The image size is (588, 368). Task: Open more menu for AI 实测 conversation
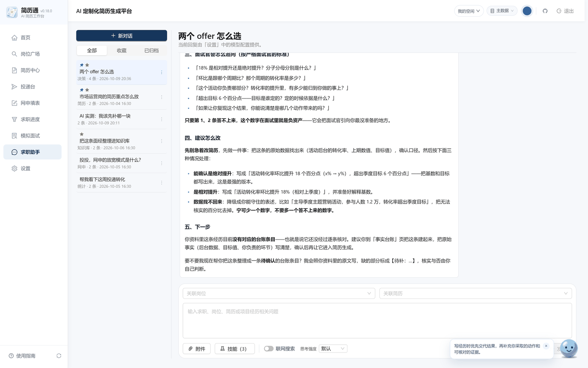pyautogui.click(x=162, y=119)
